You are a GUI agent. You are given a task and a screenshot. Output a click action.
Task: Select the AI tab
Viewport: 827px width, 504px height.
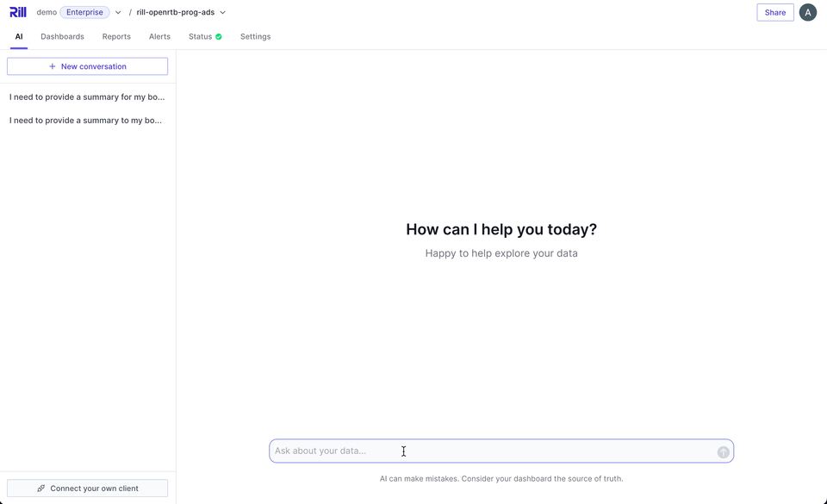pos(19,37)
